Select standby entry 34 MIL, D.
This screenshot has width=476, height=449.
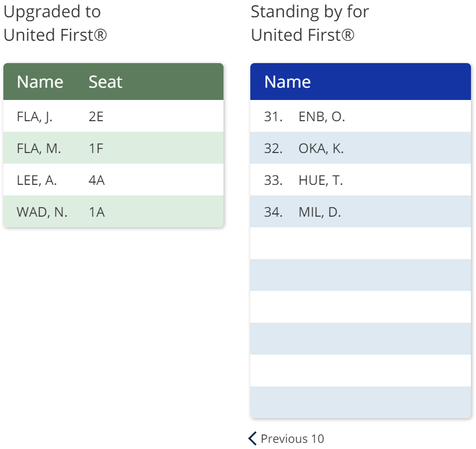(x=360, y=212)
